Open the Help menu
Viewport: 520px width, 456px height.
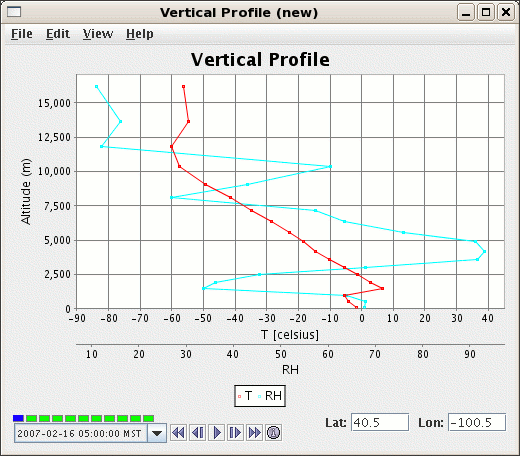pos(140,34)
